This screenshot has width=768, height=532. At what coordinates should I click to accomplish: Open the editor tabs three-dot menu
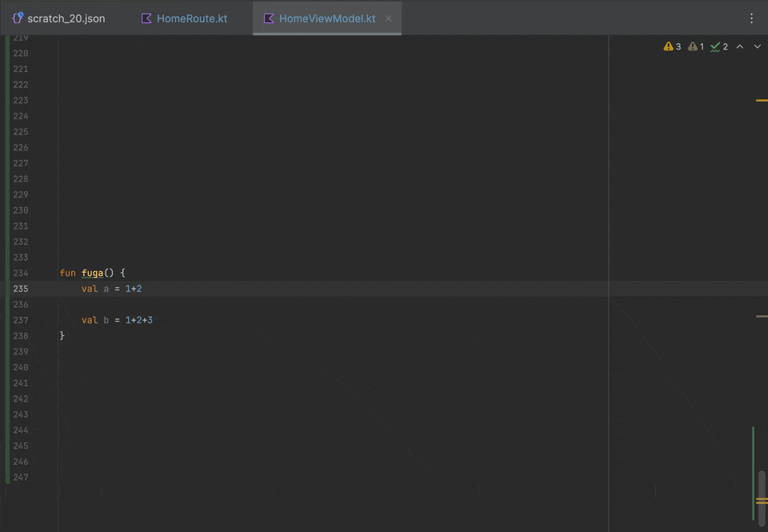click(751, 18)
